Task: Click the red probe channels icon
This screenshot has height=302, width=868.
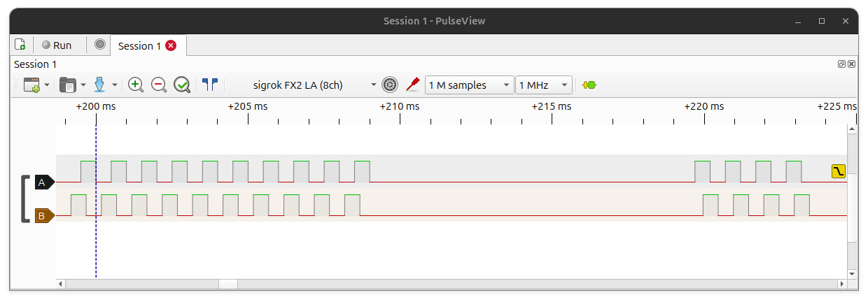Action: click(413, 85)
